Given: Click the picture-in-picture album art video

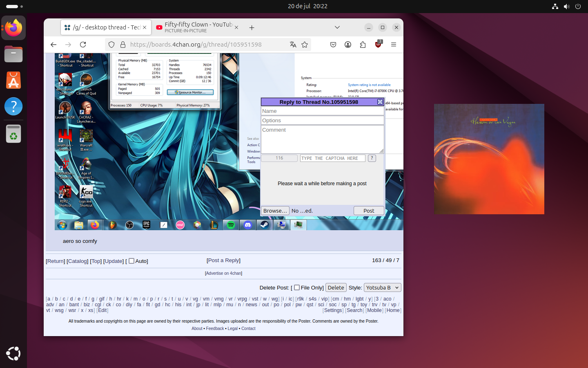Looking at the screenshot, I should point(489,159).
